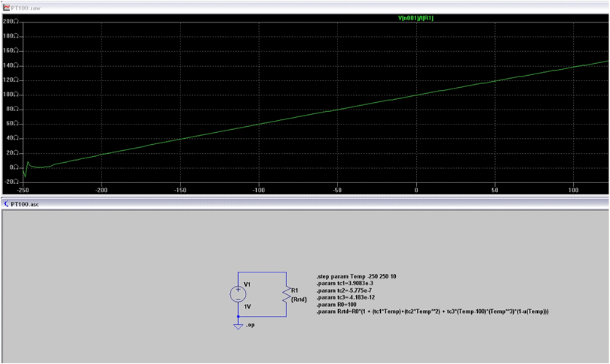Click the 100 x-axis label
The width and height of the screenshot is (610, 364).
[x=573, y=191]
